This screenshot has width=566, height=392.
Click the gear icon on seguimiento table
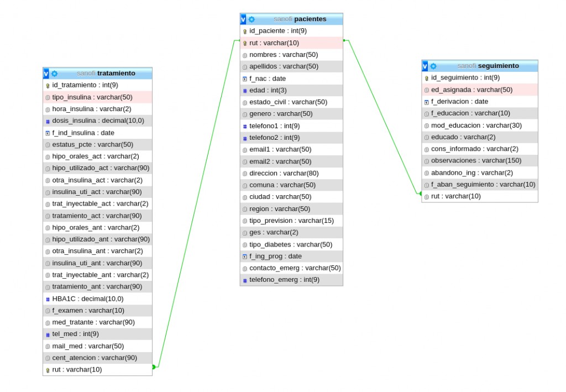point(433,66)
